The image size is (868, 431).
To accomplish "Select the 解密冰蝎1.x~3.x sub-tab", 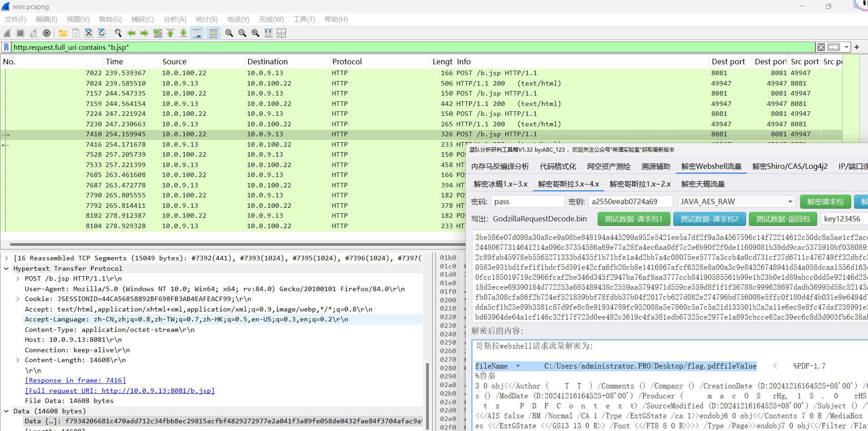I will pyautogui.click(x=501, y=184).
